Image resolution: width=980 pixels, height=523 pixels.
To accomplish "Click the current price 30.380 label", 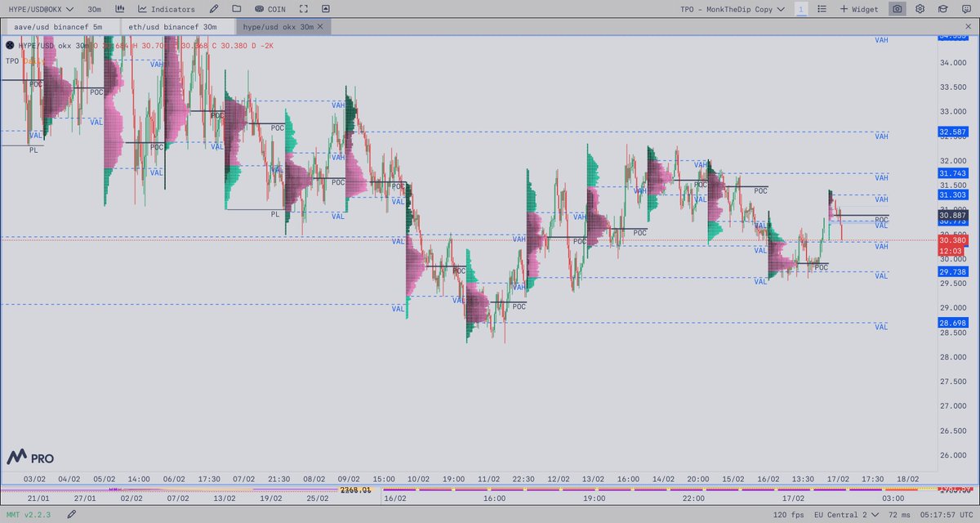I will pyautogui.click(x=953, y=240).
